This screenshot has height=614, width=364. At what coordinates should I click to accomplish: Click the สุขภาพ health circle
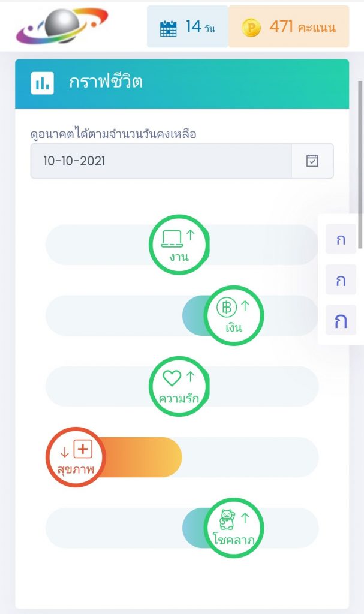pyautogui.click(x=76, y=457)
